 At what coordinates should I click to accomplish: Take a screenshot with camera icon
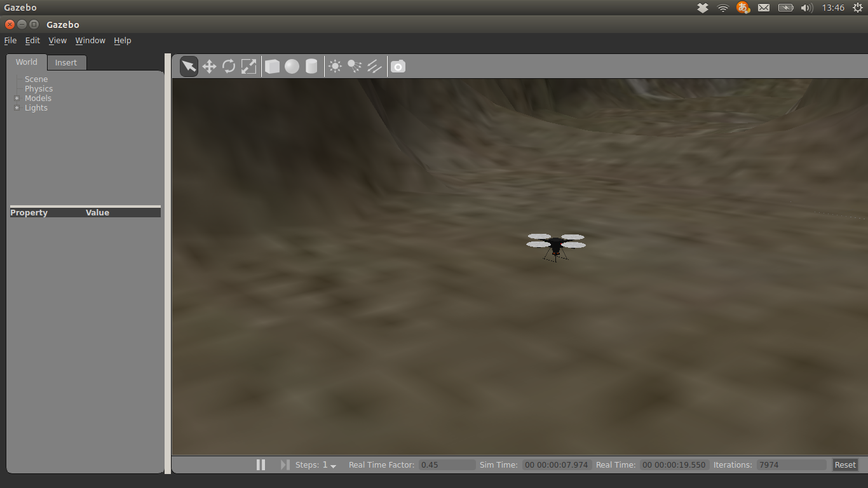[x=398, y=66]
